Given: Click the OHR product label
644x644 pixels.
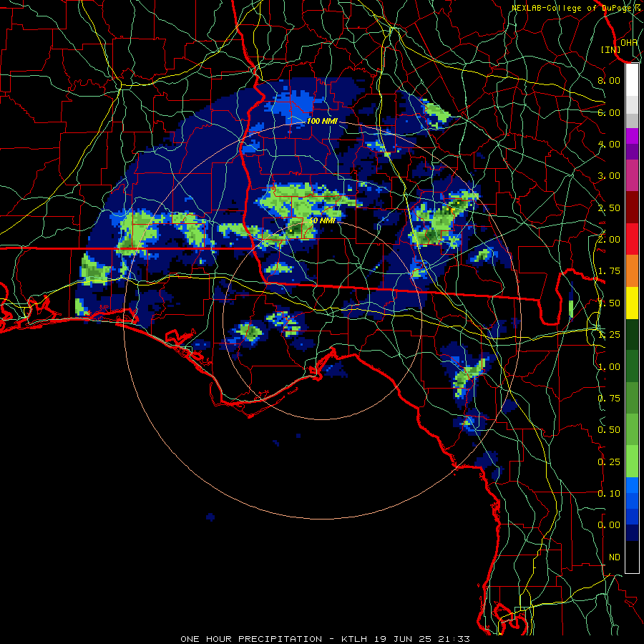Looking at the screenshot, I should (x=629, y=43).
